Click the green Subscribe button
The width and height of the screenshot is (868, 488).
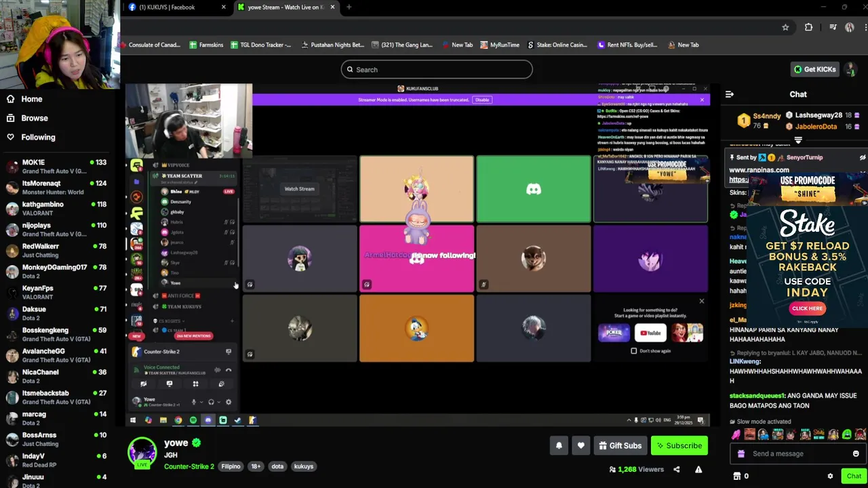click(x=679, y=445)
